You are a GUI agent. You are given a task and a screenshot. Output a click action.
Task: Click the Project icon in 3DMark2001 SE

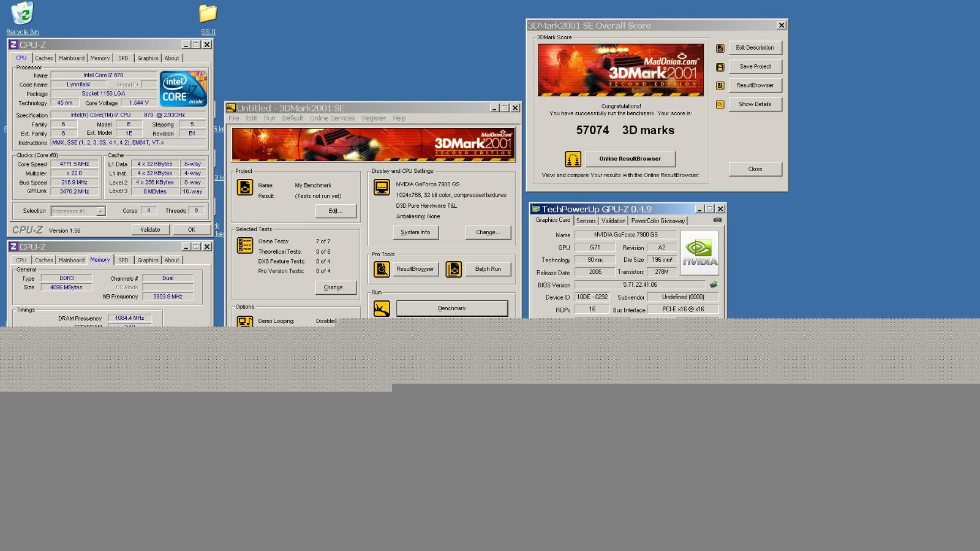pos(245,188)
